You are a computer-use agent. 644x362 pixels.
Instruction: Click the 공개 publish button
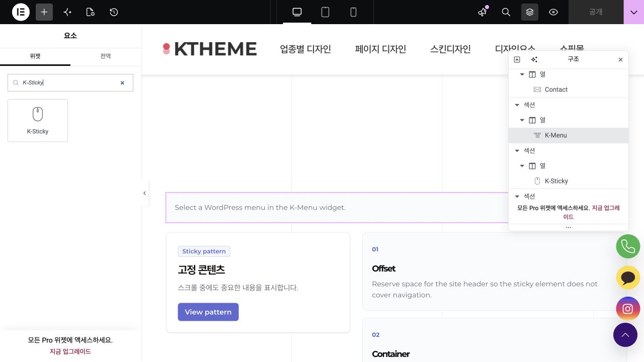coord(596,12)
